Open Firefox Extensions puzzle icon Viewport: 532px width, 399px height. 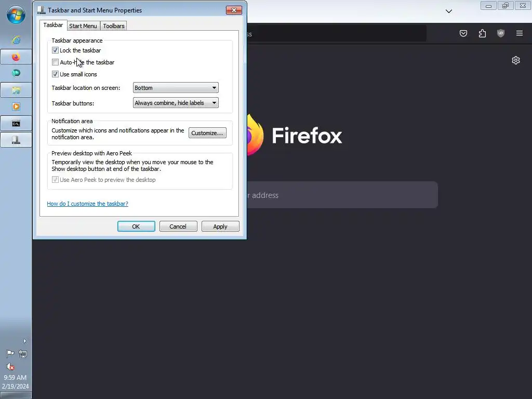[482, 33]
